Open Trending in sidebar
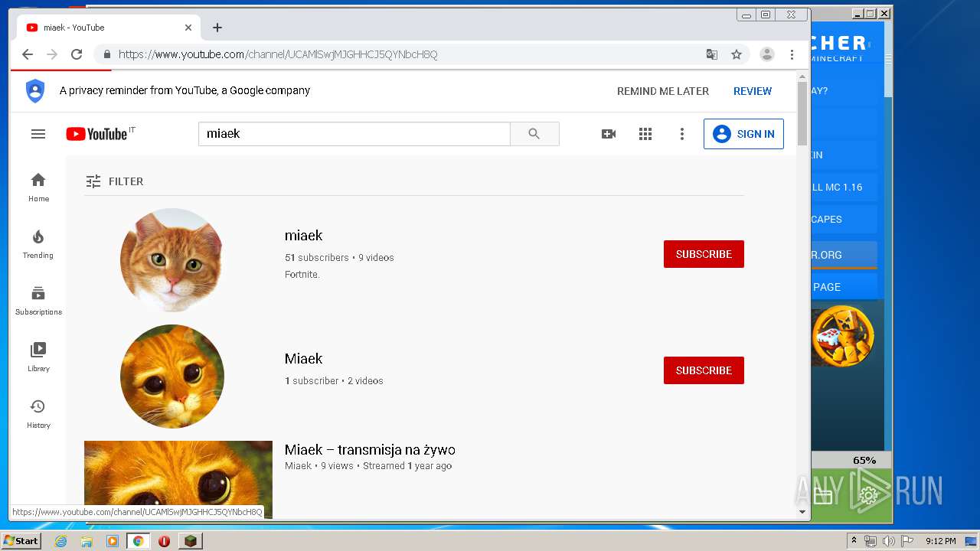This screenshot has width=980, height=551. (x=38, y=244)
